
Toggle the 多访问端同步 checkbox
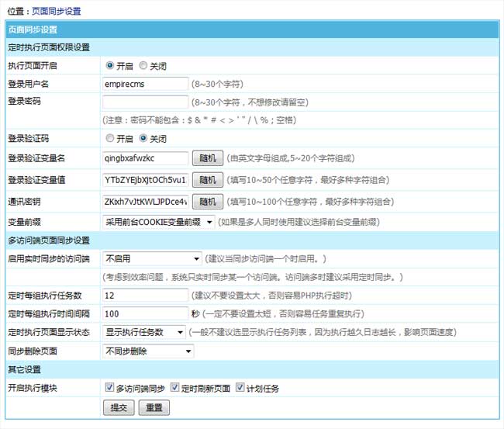[109, 388]
